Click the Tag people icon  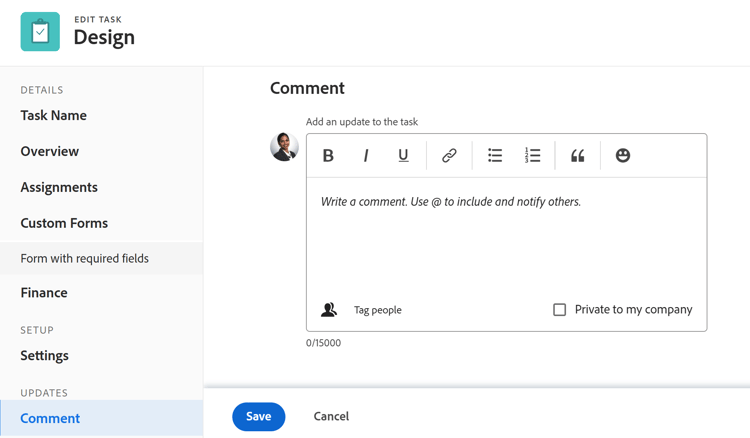click(329, 310)
